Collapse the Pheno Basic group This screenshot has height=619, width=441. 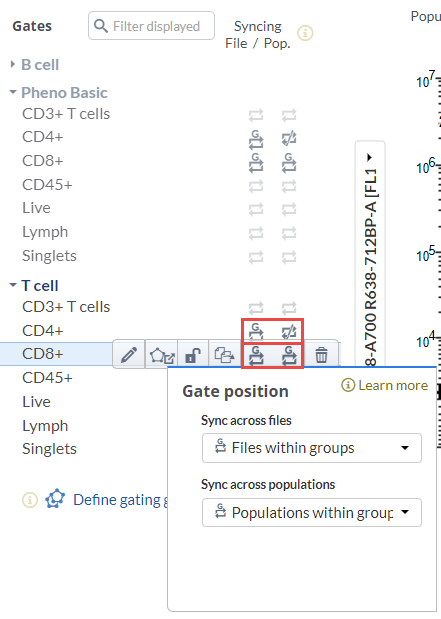13,92
